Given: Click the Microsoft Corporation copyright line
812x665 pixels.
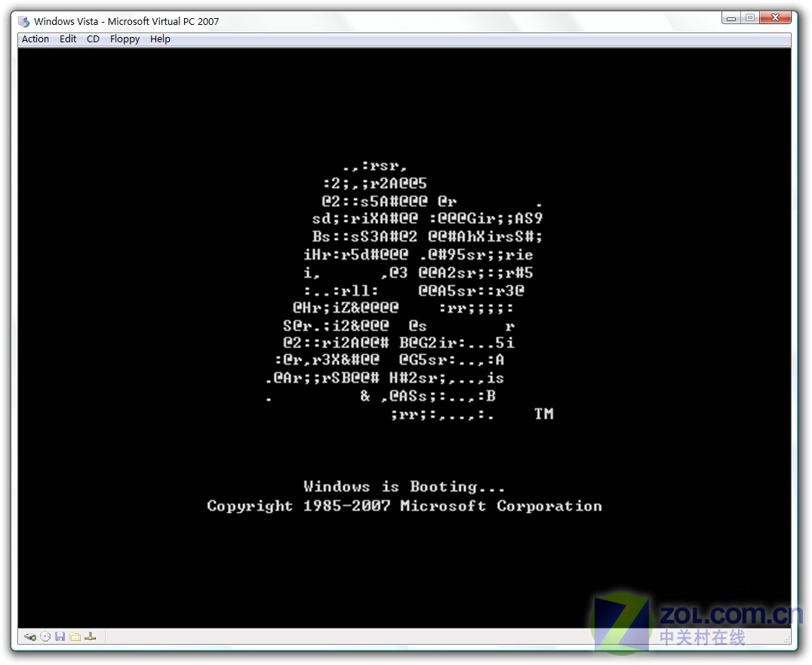Looking at the screenshot, I should 404,506.
